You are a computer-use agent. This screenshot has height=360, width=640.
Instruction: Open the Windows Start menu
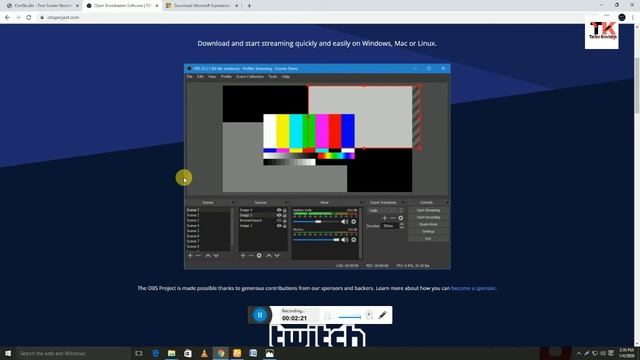pos(8,353)
